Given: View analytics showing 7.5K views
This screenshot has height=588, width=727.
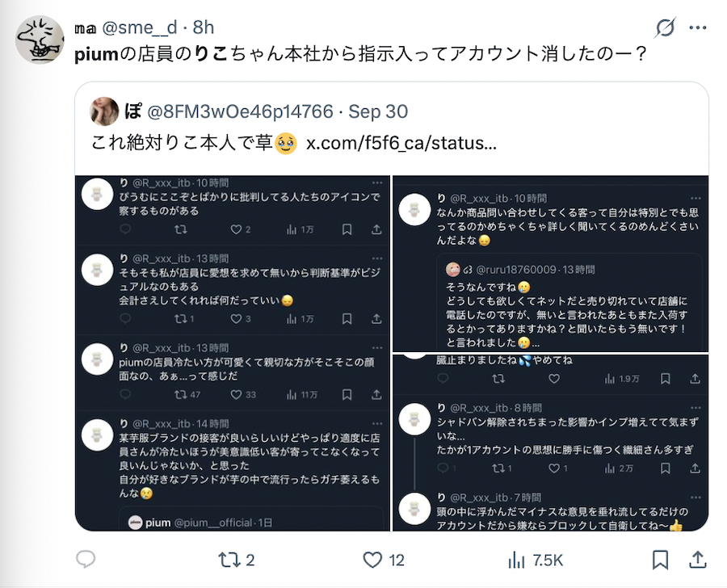Looking at the screenshot, I should coord(516,560).
